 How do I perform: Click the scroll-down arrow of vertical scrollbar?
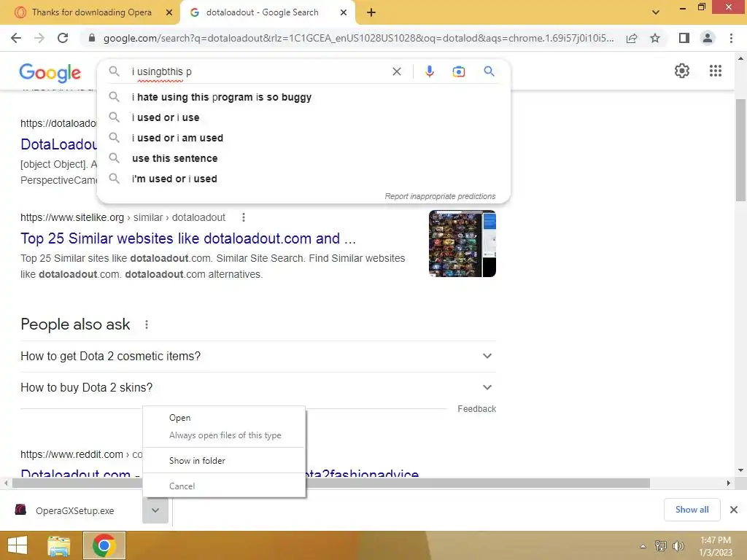coord(740,470)
